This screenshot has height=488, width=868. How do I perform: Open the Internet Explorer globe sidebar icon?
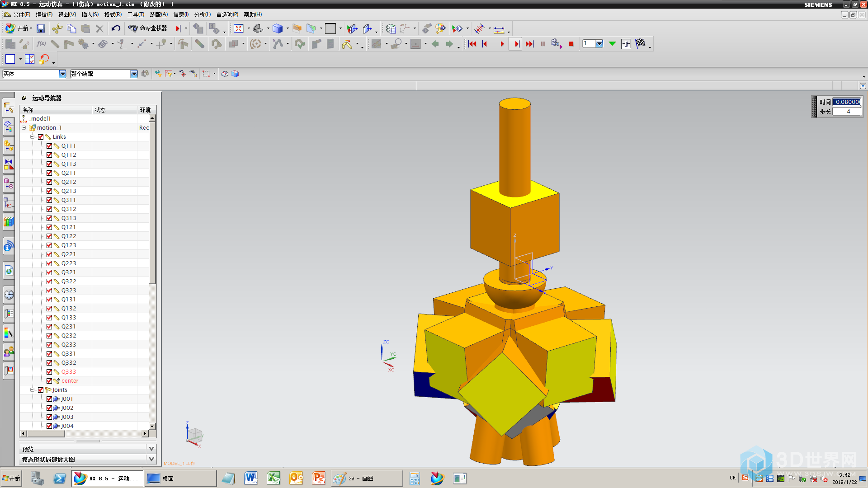pos(9,270)
